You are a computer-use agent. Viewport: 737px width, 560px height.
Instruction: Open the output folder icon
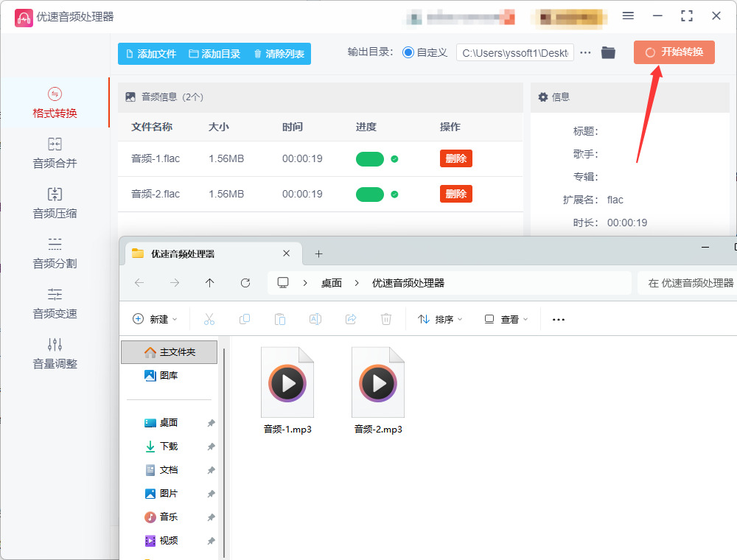pos(608,52)
